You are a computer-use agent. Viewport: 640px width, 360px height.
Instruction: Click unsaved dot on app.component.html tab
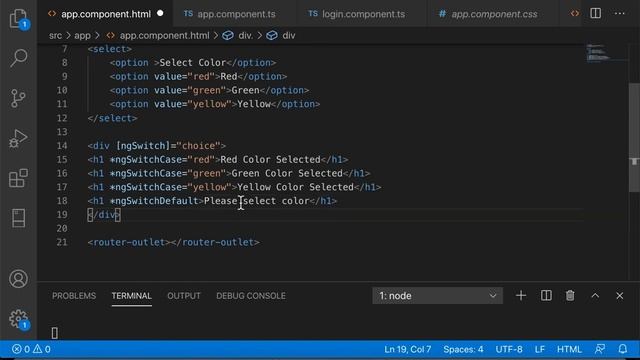click(x=160, y=13)
